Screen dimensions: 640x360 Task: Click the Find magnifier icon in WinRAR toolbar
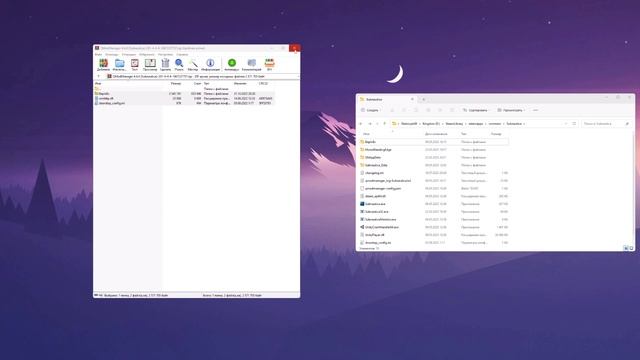pos(179,64)
